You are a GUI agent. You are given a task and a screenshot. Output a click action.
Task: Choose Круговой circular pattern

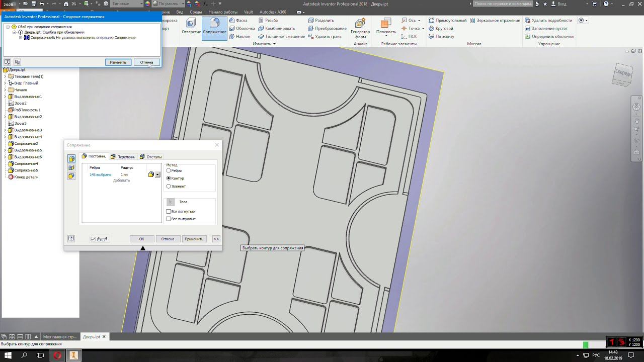[x=441, y=29]
